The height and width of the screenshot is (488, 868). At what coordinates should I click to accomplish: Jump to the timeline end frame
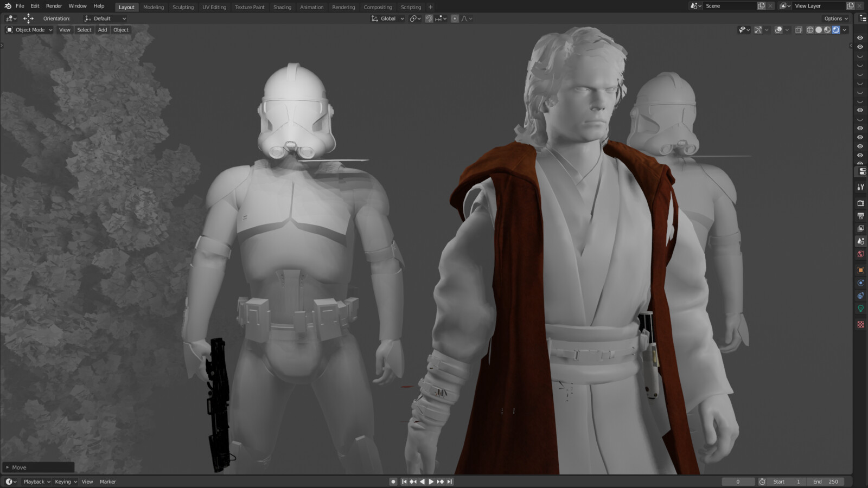(449, 481)
